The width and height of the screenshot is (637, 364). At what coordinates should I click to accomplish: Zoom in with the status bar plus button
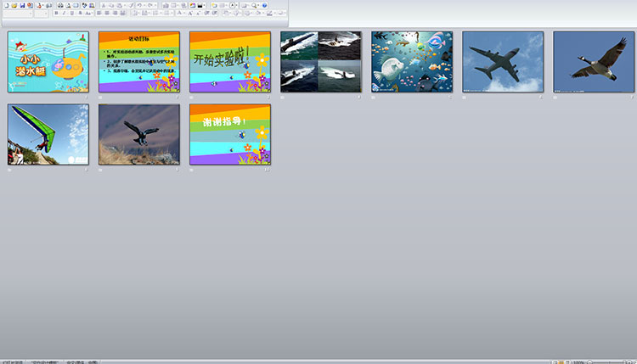tap(629, 362)
